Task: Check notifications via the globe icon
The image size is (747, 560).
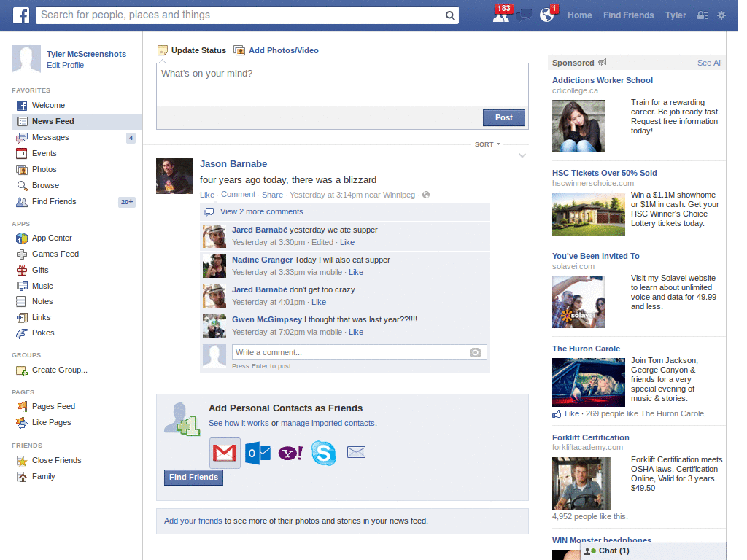Action: point(546,16)
